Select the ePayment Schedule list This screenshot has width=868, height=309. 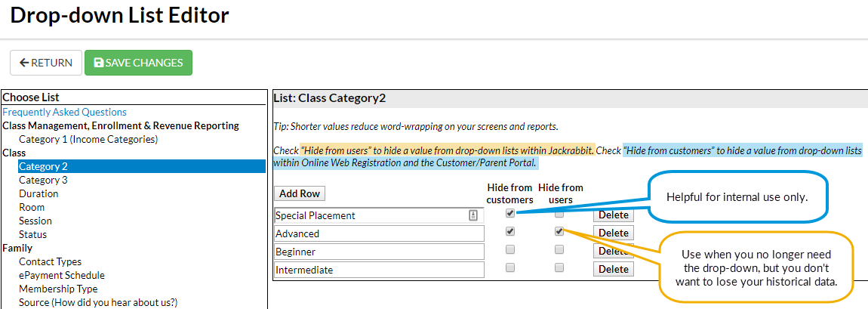click(x=62, y=275)
